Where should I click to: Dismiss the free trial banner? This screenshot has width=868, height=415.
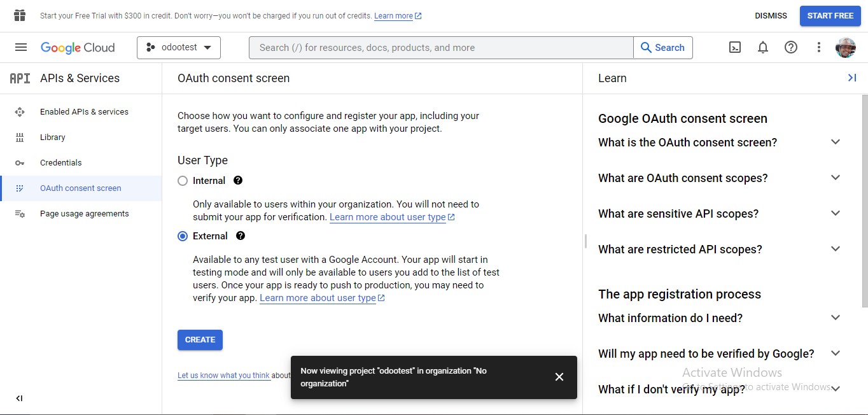pos(771,16)
